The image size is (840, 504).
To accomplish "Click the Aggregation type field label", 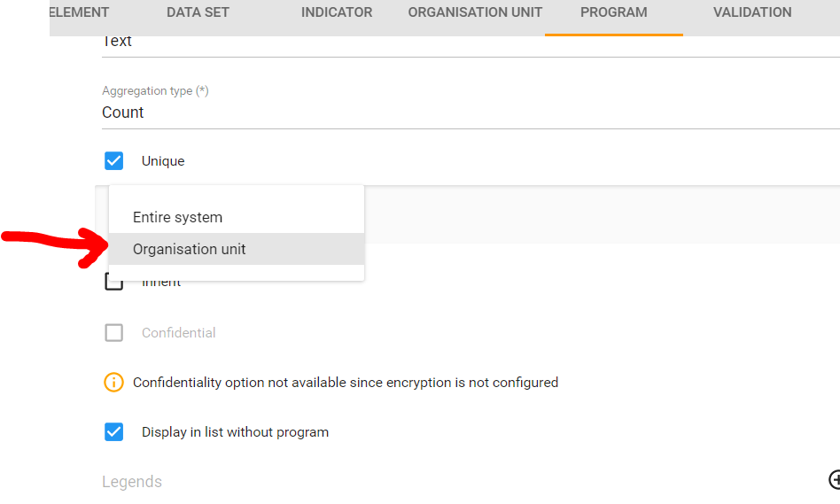I will pyautogui.click(x=155, y=90).
